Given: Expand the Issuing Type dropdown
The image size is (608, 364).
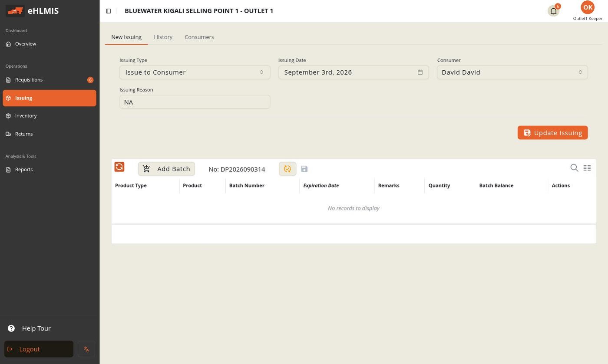Looking at the screenshot, I should click(195, 72).
